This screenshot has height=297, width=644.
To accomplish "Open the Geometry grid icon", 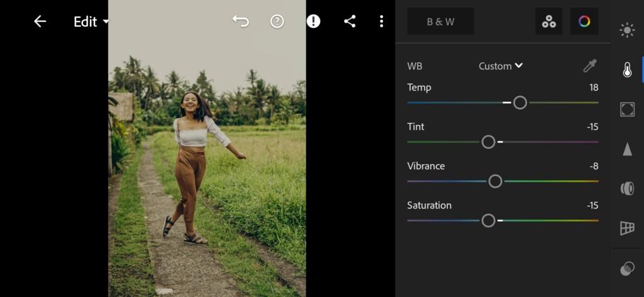I will pyautogui.click(x=627, y=228).
